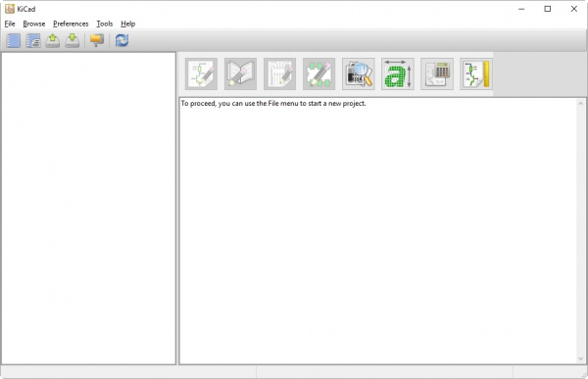Viewport: 588px width, 379px height.
Task: Open the Help menu
Action: [x=127, y=24]
